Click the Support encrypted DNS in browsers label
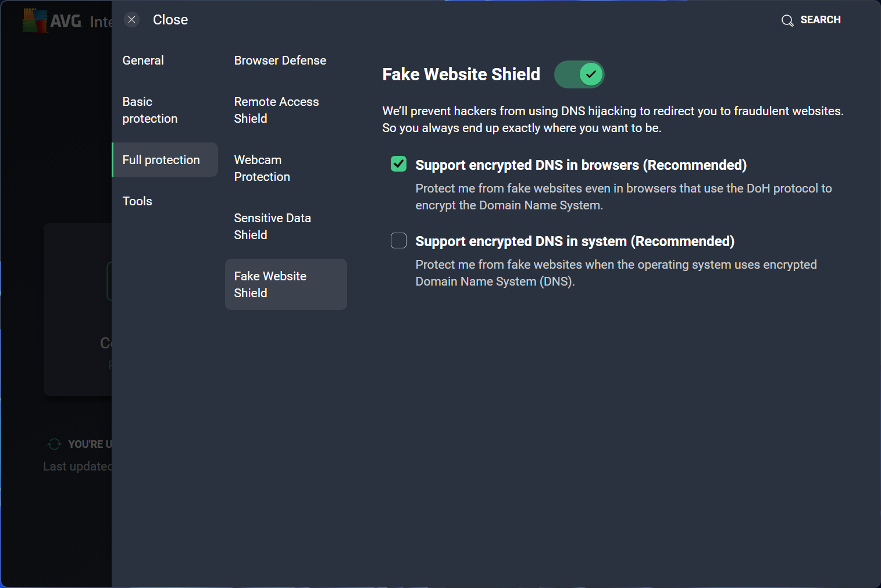The height and width of the screenshot is (588, 881). coord(580,165)
